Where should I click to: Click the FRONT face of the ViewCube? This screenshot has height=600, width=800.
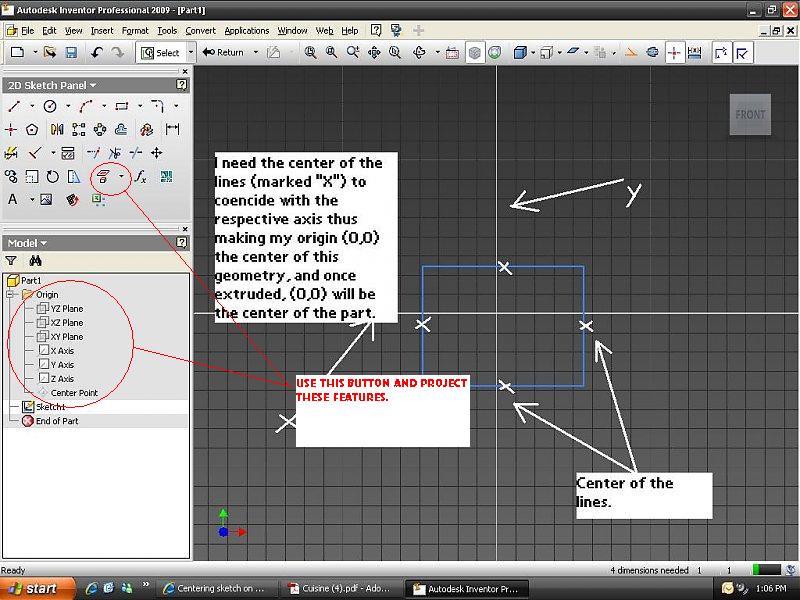click(750, 114)
